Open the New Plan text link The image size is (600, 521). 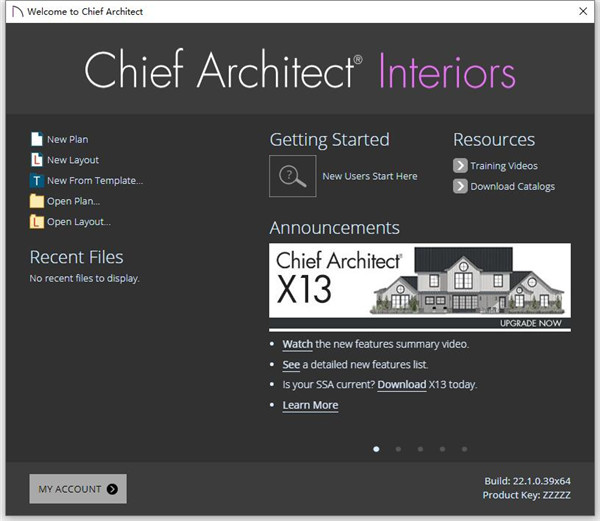pos(67,139)
